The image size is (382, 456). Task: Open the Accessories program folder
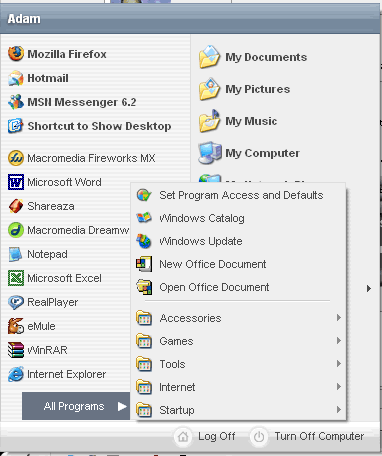[x=239, y=318]
